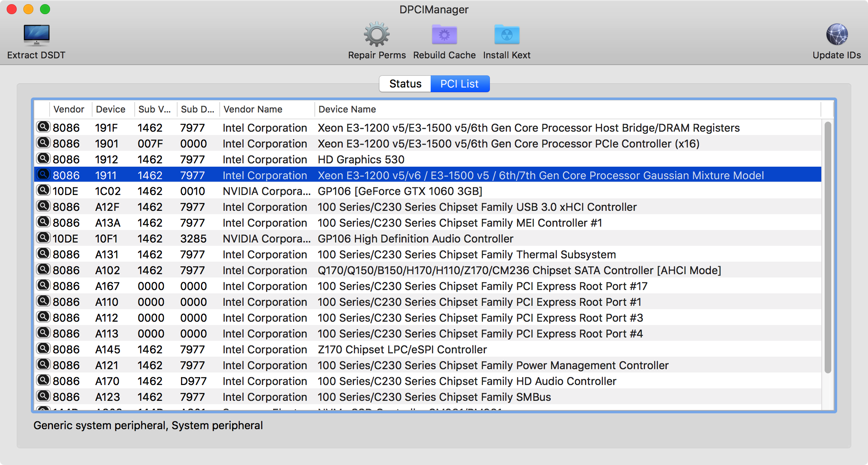
Task: Open the Install Kext folder icon
Action: pos(507,35)
